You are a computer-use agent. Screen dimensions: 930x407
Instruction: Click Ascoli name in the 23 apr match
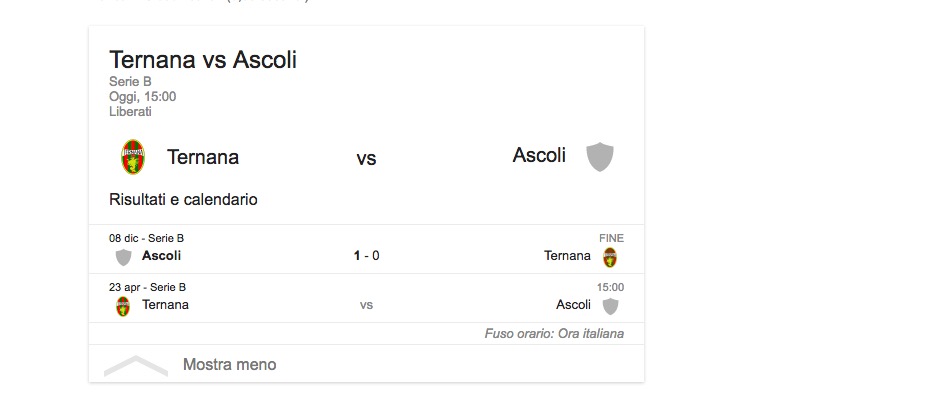click(x=573, y=305)
